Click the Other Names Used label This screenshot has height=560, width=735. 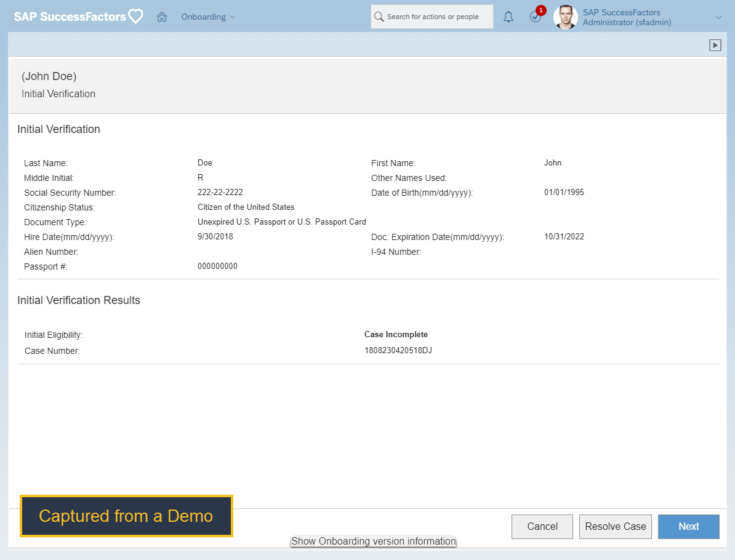(x=409, y=178)
